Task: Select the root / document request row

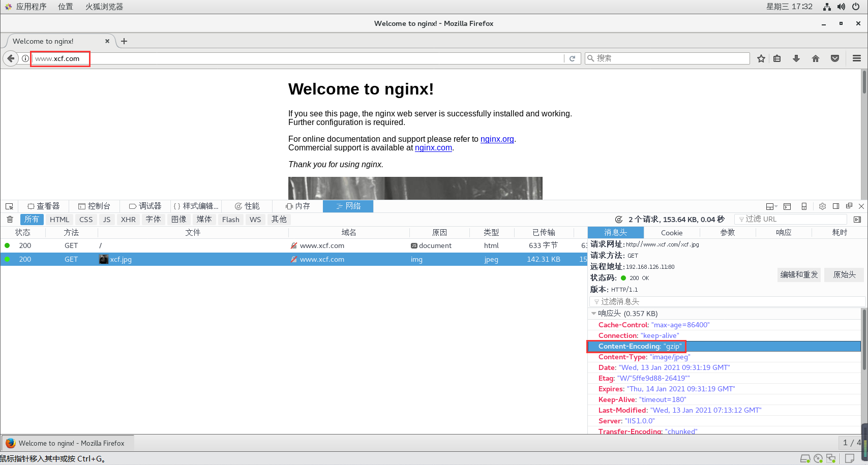Action: pyautogui.click(x=294, y=245)
